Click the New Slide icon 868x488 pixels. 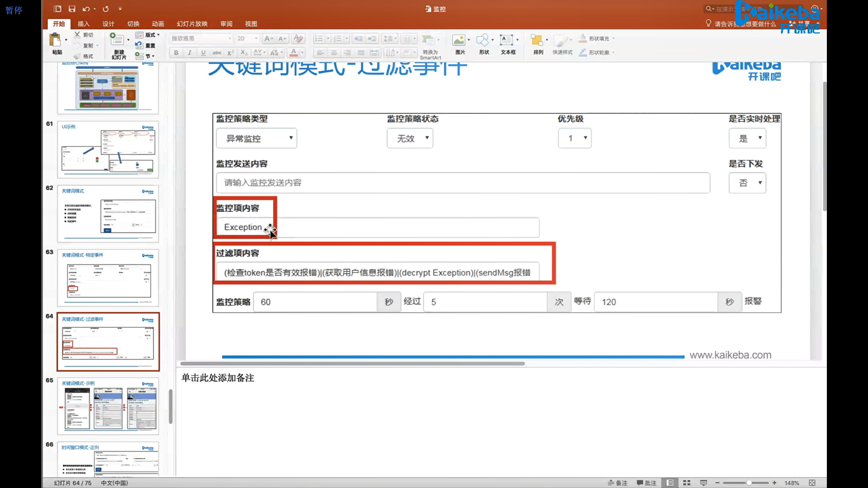(117, 40)
